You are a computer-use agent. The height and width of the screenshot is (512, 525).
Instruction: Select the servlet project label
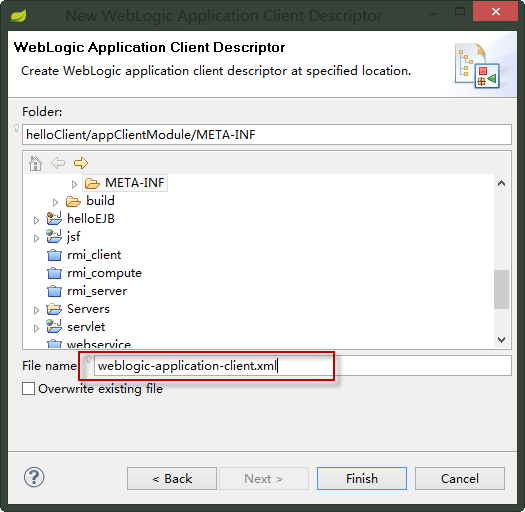tap(86, 327)
